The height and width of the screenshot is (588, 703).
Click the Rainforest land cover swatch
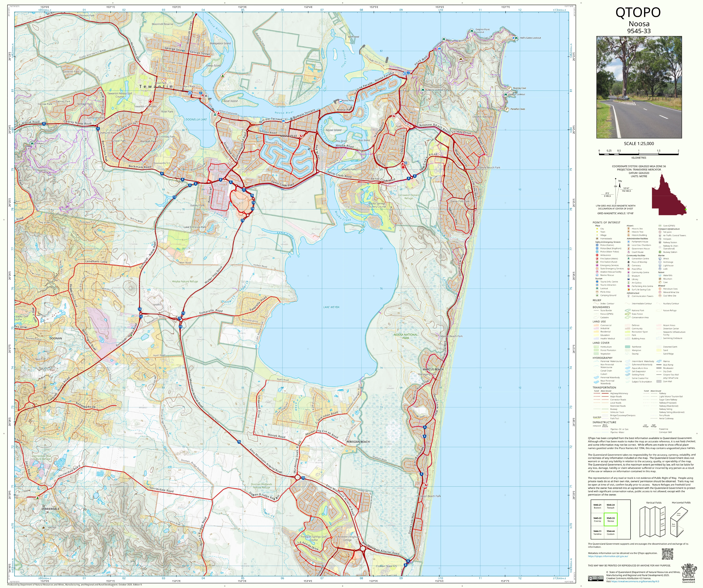(x=627, y=347)
